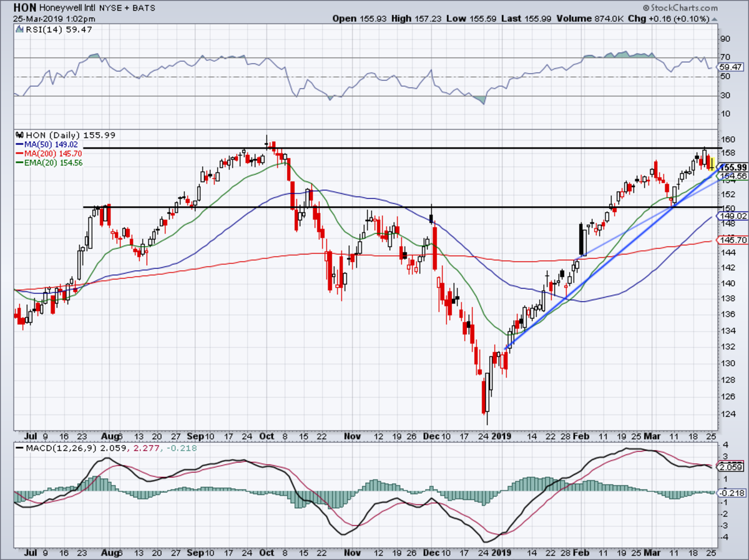Viewport: 749px width, 560px height.
Task: Click the 160 label on price axis
Action: coord(727,139)
